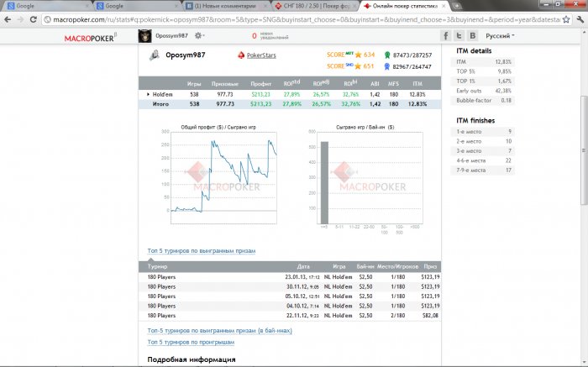Click the SCORE MTT star icon
The height and width of the screenshot is (367, 588).
coord(358,55)
